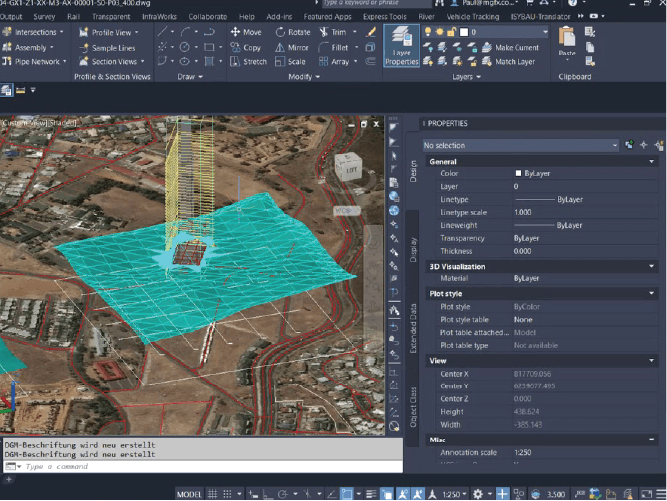
Task: Click the ByLayer Color property swatch
Action: click(518, 174)
